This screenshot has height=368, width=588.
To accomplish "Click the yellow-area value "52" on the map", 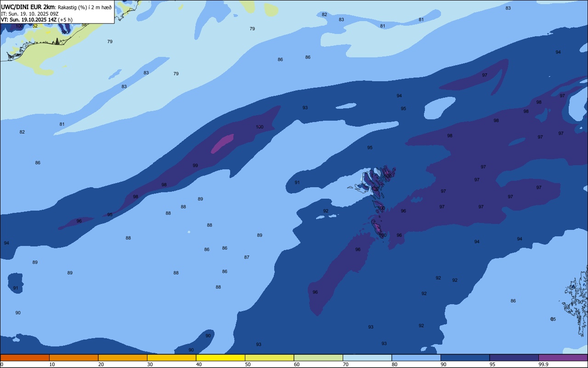I will 35,26.
